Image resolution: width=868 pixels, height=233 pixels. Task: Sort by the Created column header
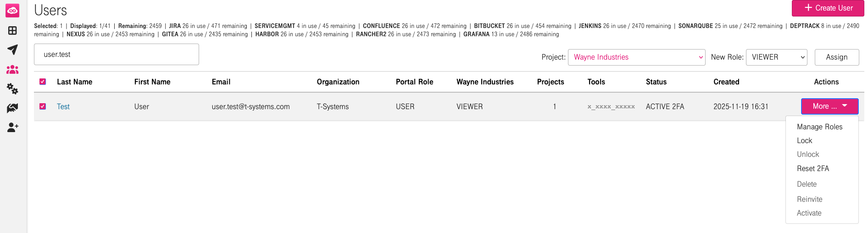click(726, 82)
